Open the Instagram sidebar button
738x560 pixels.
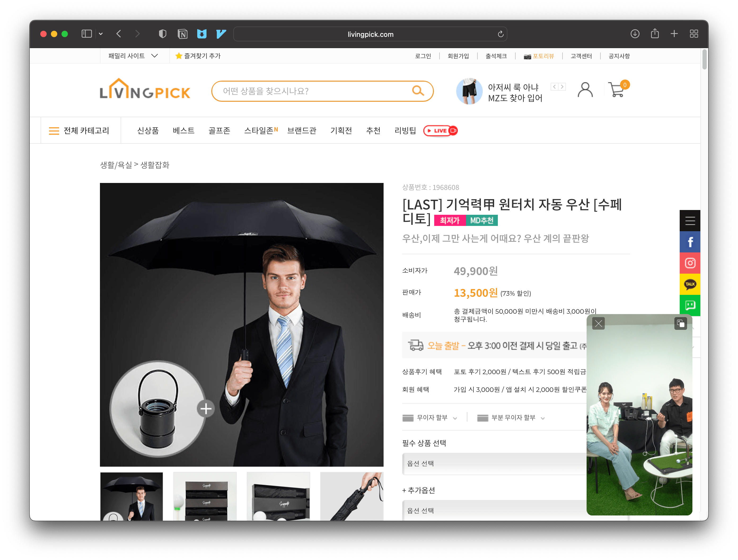(690, 263)
